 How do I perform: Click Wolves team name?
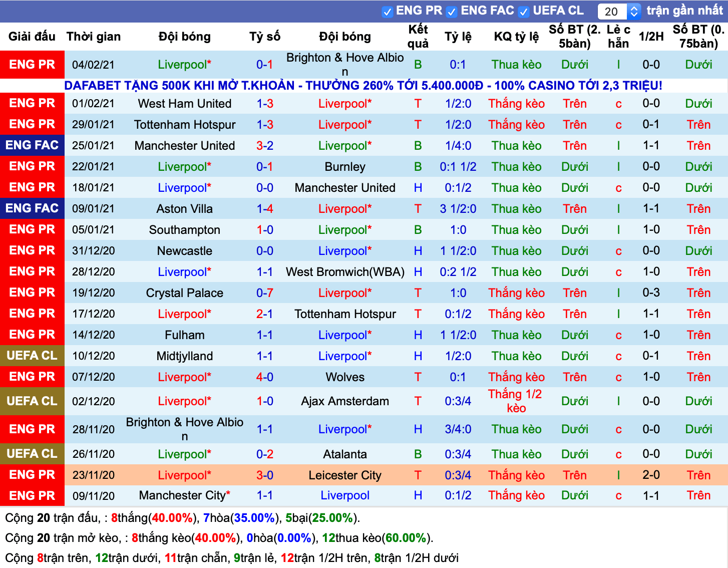(x=345, y=377)
